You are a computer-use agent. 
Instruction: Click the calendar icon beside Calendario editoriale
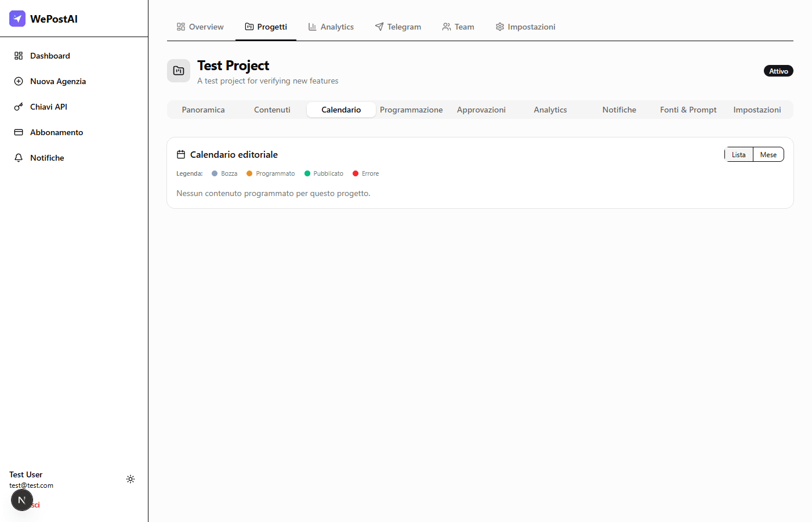pyautogui.click(x=181, y=154)
